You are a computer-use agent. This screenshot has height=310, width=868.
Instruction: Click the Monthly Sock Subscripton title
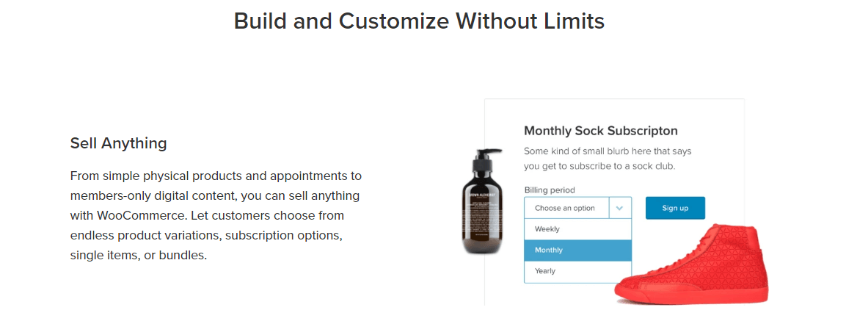601,131
